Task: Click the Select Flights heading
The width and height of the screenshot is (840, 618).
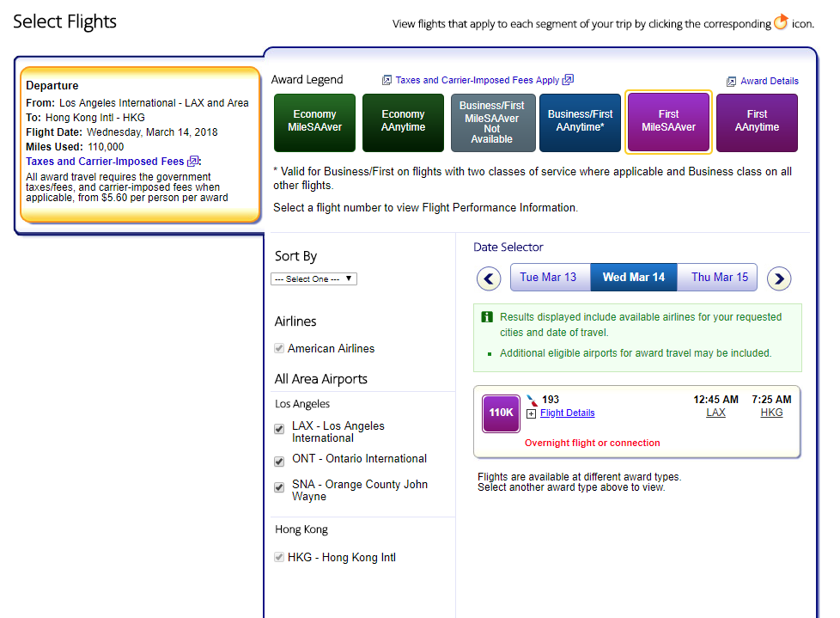Action: click(64, 22)
